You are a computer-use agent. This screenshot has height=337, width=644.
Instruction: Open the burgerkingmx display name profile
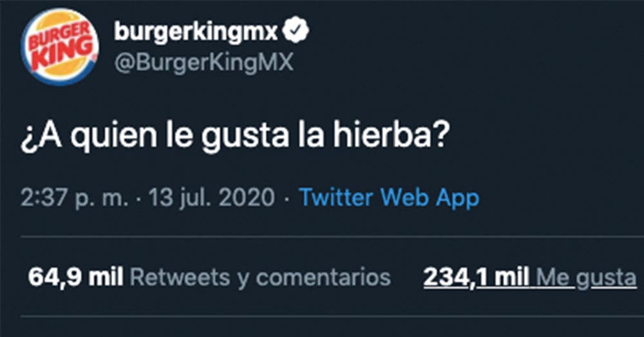[x=196, y=32]
